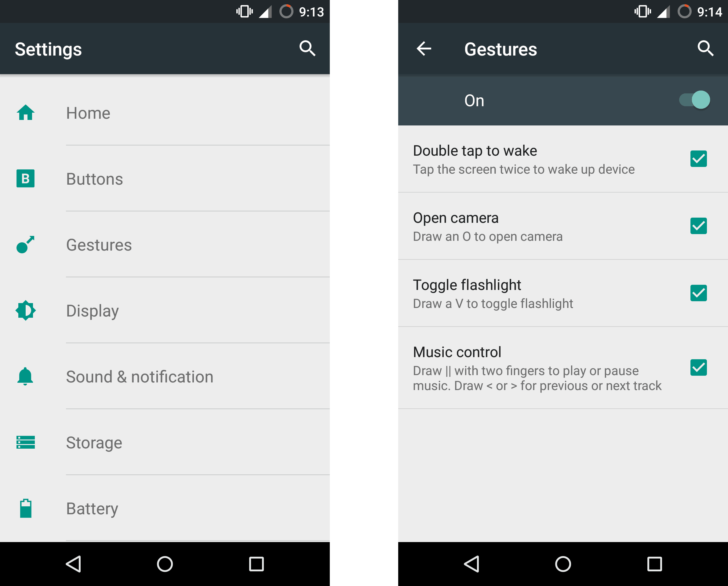Click back arrow on Gestures screen
Viewport: 728px width, 586px height.
tap(425, 49)
